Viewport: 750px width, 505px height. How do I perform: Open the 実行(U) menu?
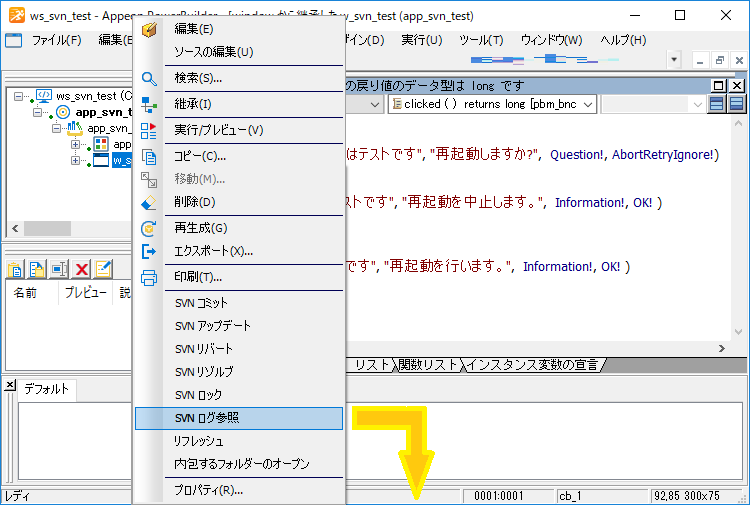[421, 40]
